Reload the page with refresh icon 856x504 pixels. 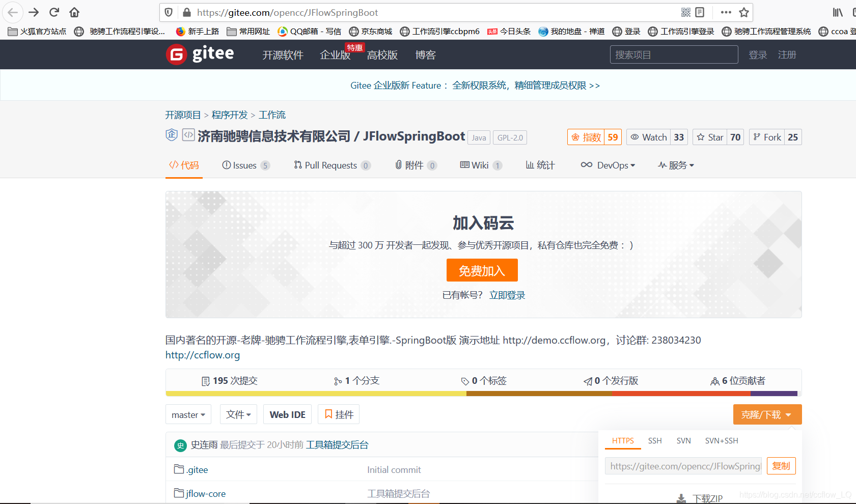[54, 12]
